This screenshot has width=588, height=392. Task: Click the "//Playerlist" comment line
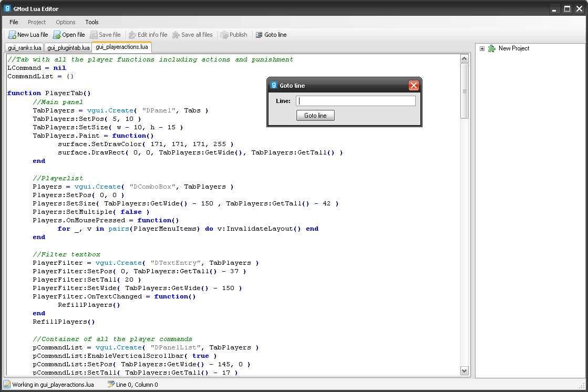pos(58,178)
